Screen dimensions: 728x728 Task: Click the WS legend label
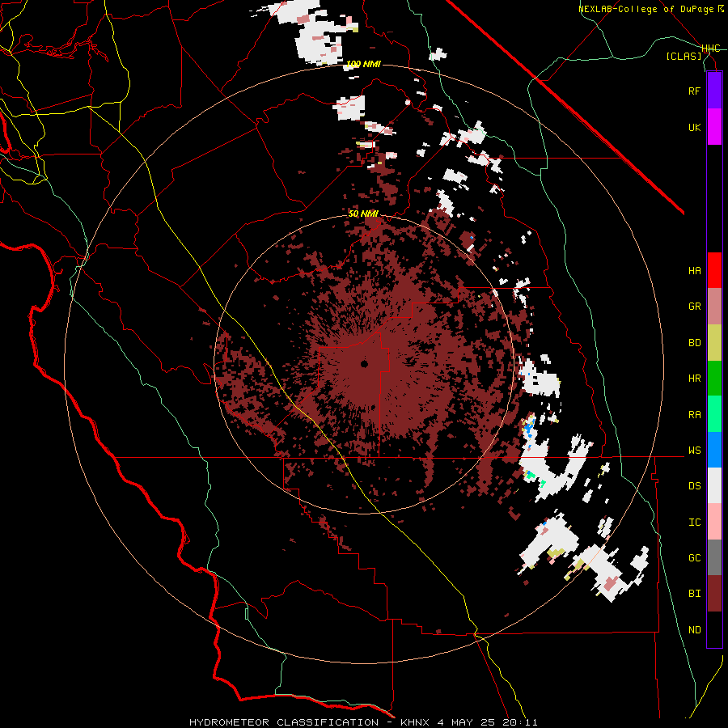pyautogui.click(x=694, y=451)
